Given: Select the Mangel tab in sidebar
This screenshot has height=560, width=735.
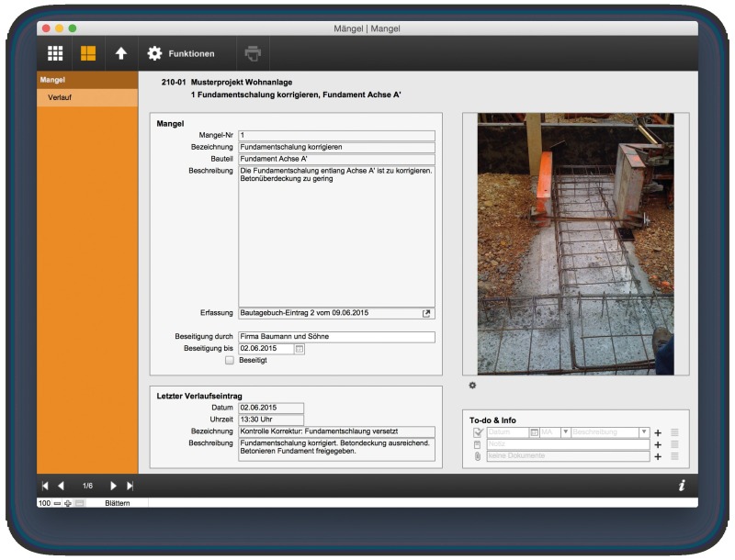Looking at the screenshot, I should point(87,80).
